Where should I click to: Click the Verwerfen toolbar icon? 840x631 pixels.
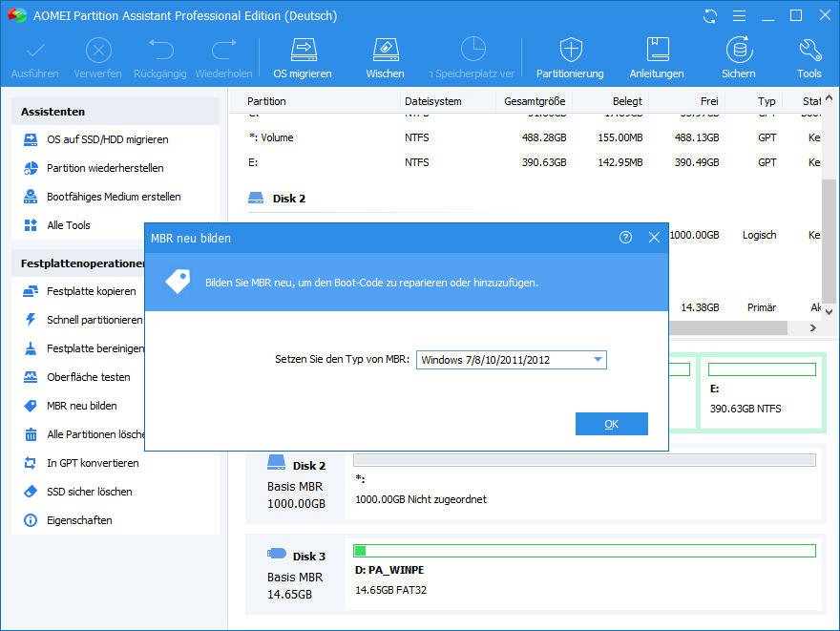[x=98, y=51]
